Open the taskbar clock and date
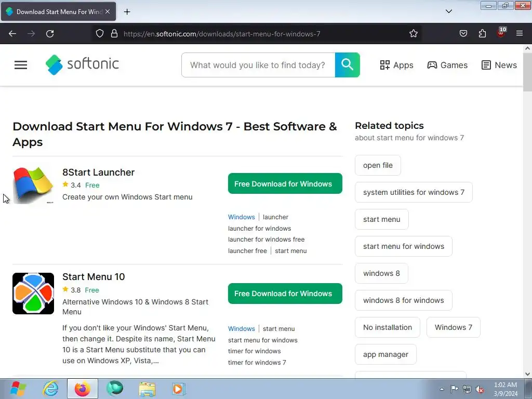Screen dimensions: 532x399 point(506,389)
